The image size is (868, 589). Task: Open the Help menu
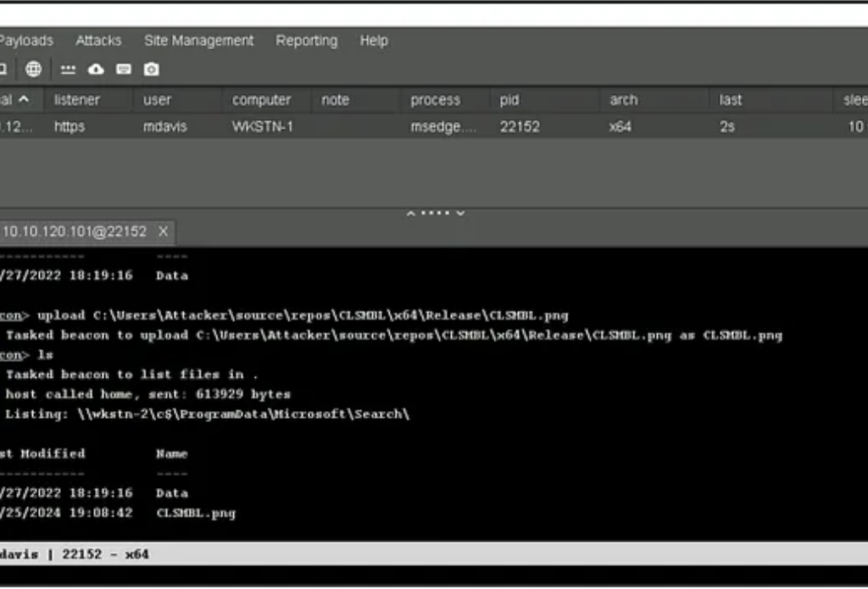click(373, 41)
